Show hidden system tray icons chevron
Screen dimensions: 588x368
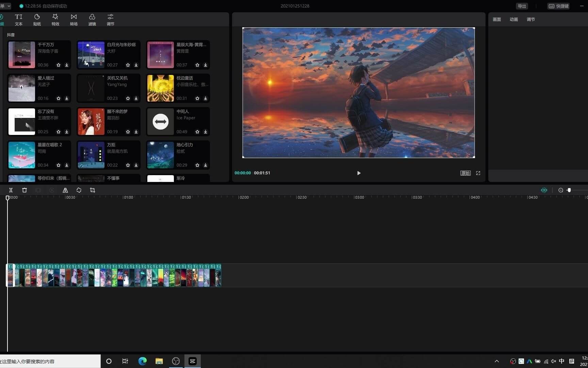pos(496,361)
